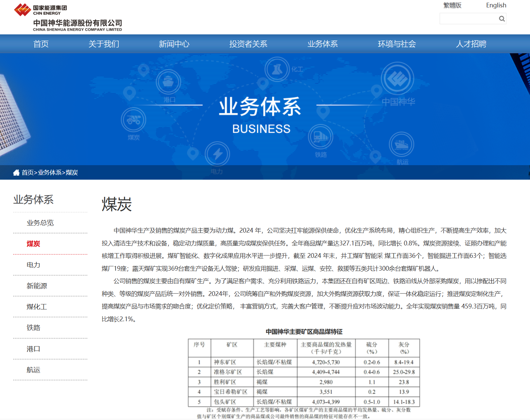Focus the search input field

coord(469,19)
